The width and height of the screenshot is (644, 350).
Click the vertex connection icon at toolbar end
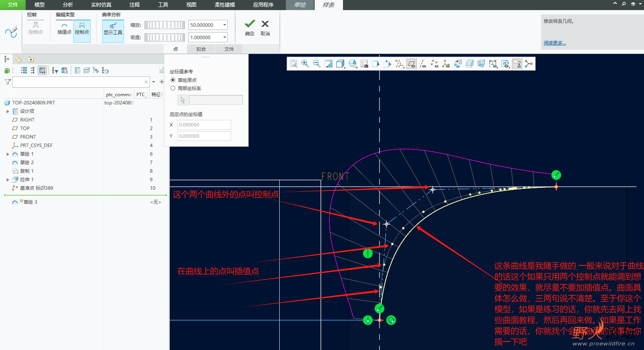click(529, 64)
